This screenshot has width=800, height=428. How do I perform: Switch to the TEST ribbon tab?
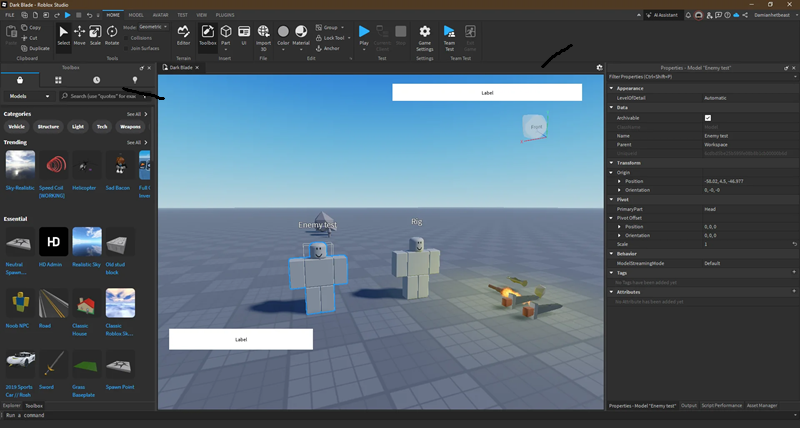click(182, 15)
